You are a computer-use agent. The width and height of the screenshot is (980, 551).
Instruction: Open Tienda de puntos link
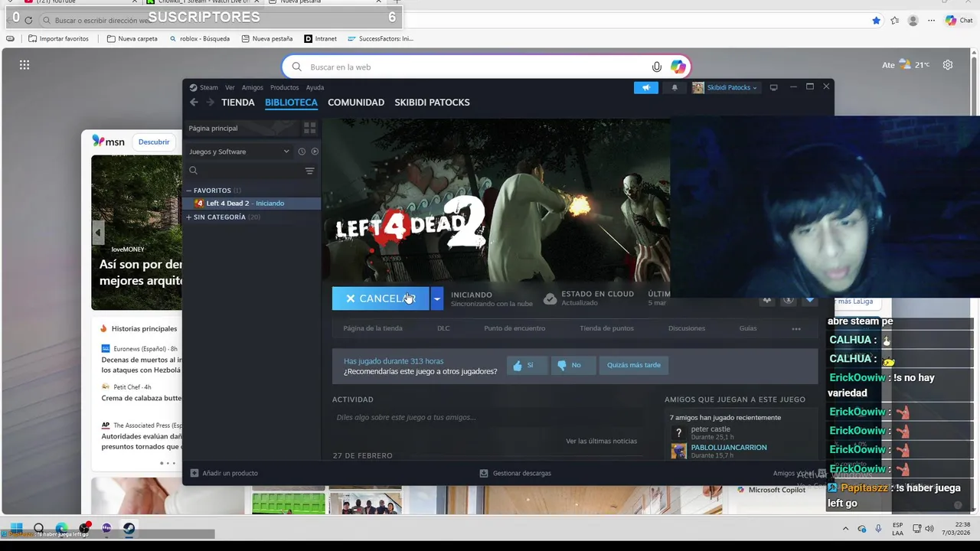coord(606,328)
